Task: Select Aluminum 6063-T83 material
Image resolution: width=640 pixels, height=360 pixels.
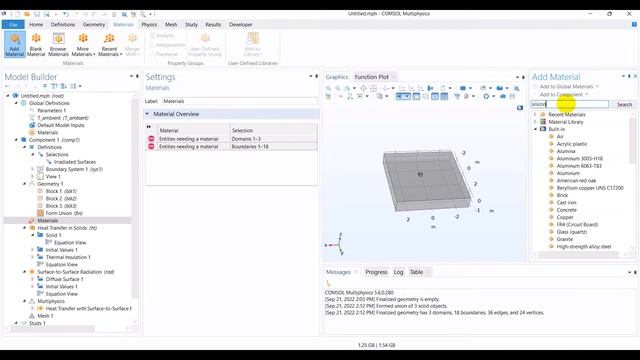Action: pos(579,166)
